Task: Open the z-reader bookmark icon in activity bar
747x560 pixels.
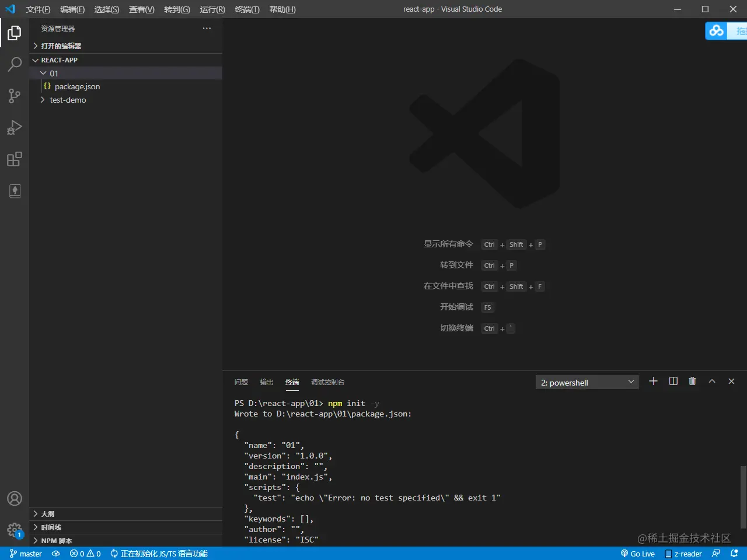Action: [x=15, y=191]
